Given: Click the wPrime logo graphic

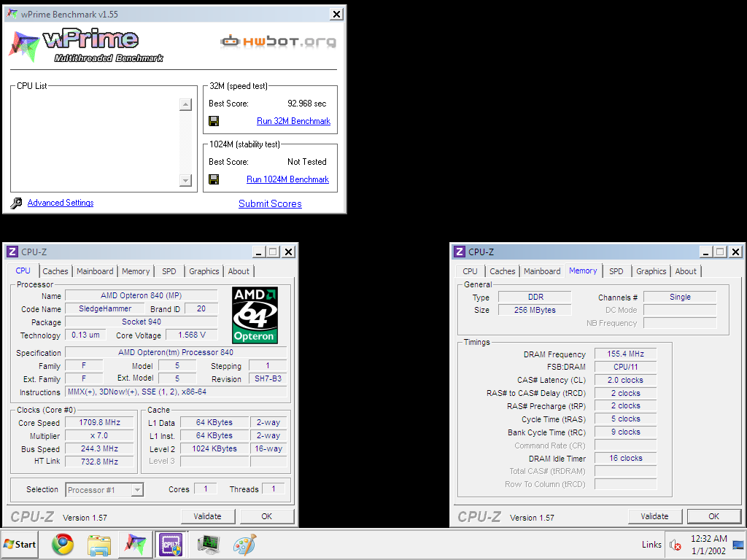Looking at the screenshot, I should [x=86, y=46].
